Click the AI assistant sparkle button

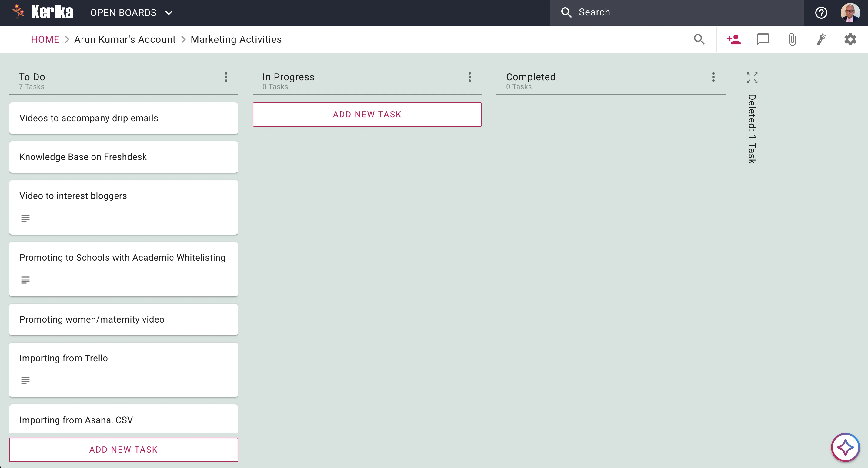pyautogui.click(x=845, y=447)
